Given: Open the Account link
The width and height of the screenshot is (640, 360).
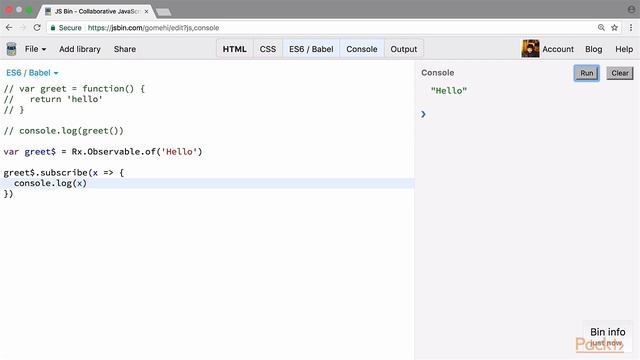Looking at the screenshot, I should (558, 49).
